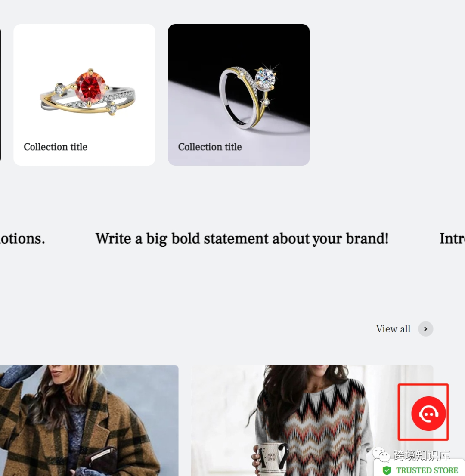Open the zigzag sweater product image
The image size is (465, 476).
pos(312,420)
